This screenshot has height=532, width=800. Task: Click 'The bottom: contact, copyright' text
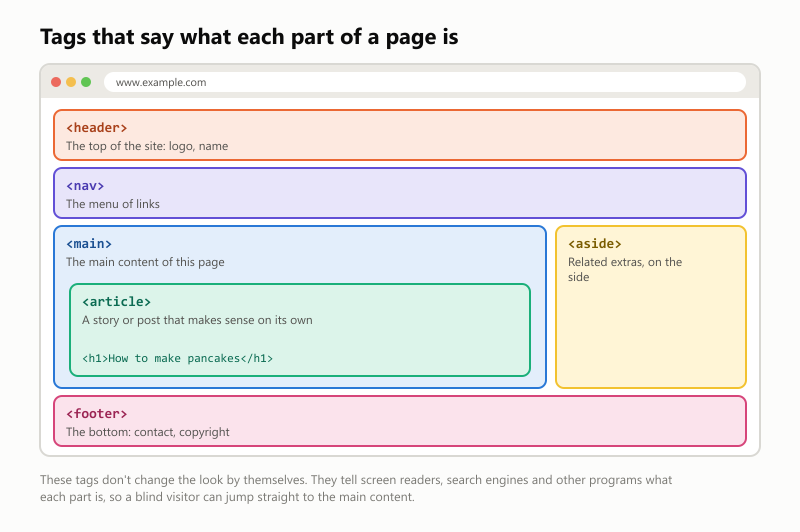147,432
